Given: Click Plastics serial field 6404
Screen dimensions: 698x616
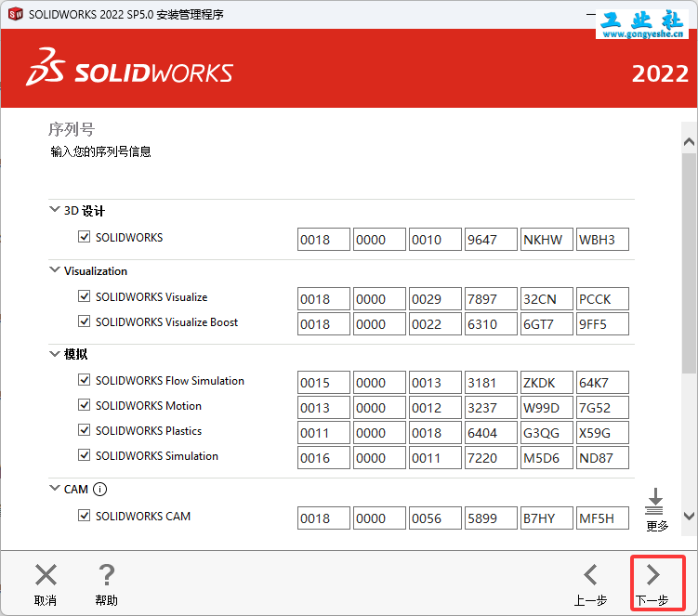Looking at the screenshot, I should coord(491,433).
